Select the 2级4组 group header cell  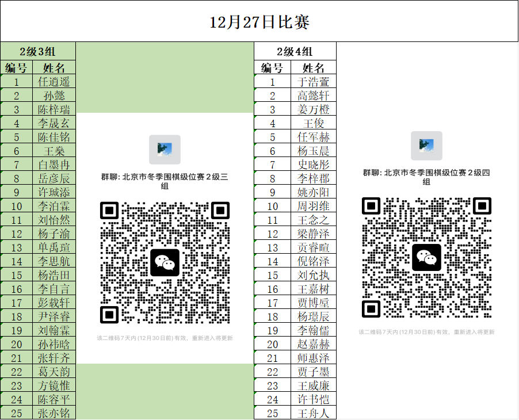tap(295, 51)
